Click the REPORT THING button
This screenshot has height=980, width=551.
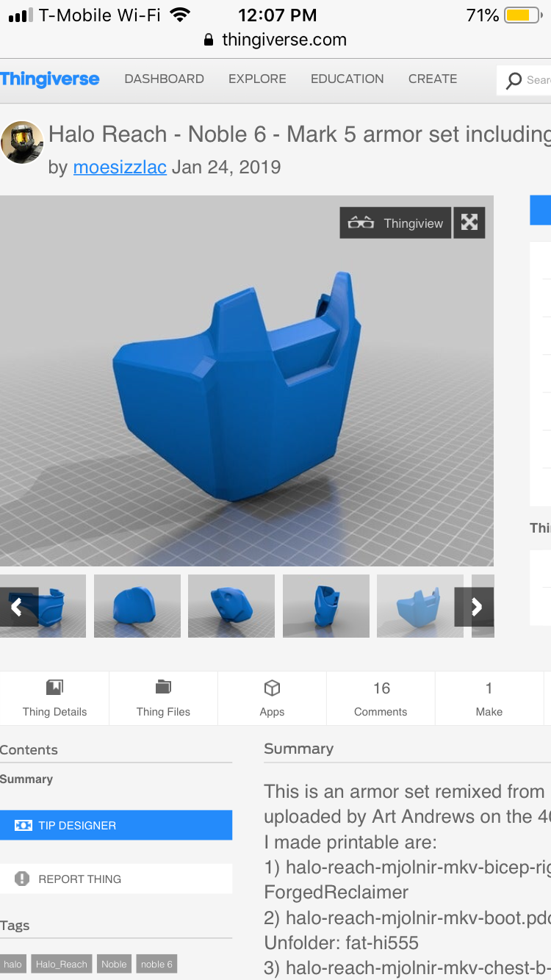[116, 879]
